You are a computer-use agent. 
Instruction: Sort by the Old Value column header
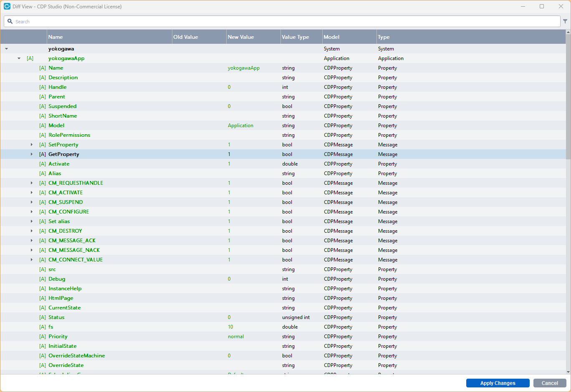coord(199,37)
